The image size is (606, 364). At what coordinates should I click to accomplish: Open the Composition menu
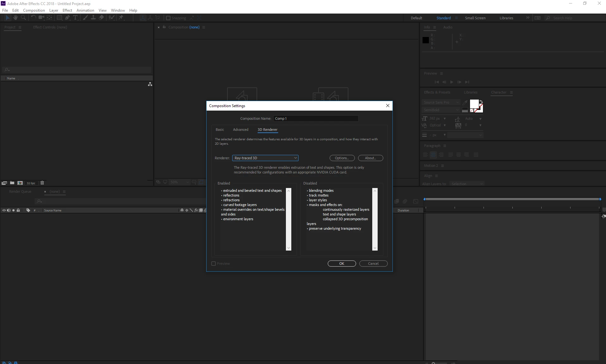pyautogui.click(x=34, y=10)
